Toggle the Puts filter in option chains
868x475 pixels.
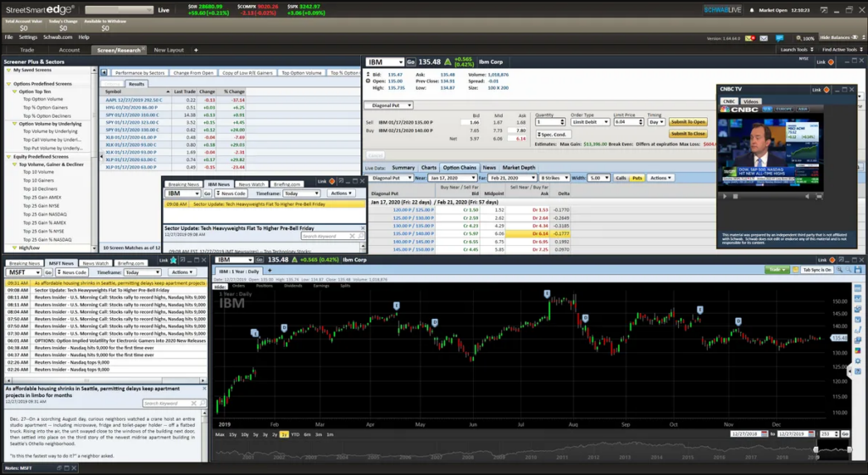pos(637,178)
